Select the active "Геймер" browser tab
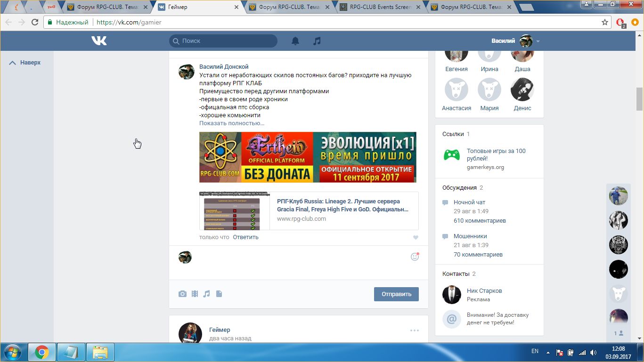Viewport: 644px width, 362px height. pyautogui.click(x=198, y=7)
